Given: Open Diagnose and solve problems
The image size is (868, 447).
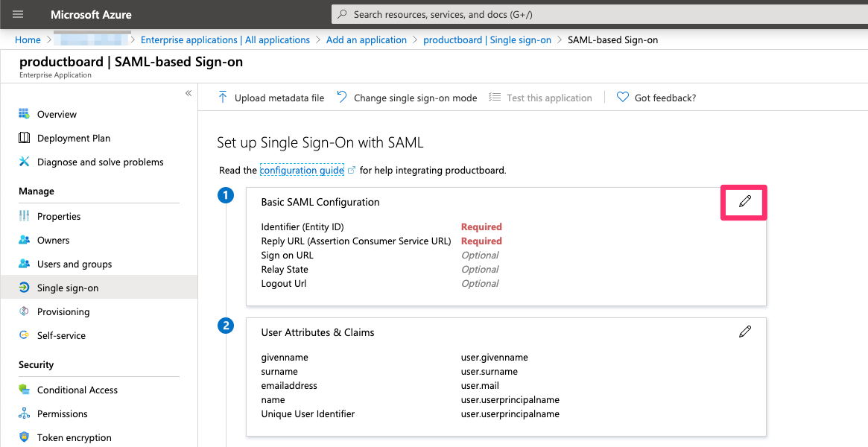Looking at the screenshot, I should coord(100,162).
